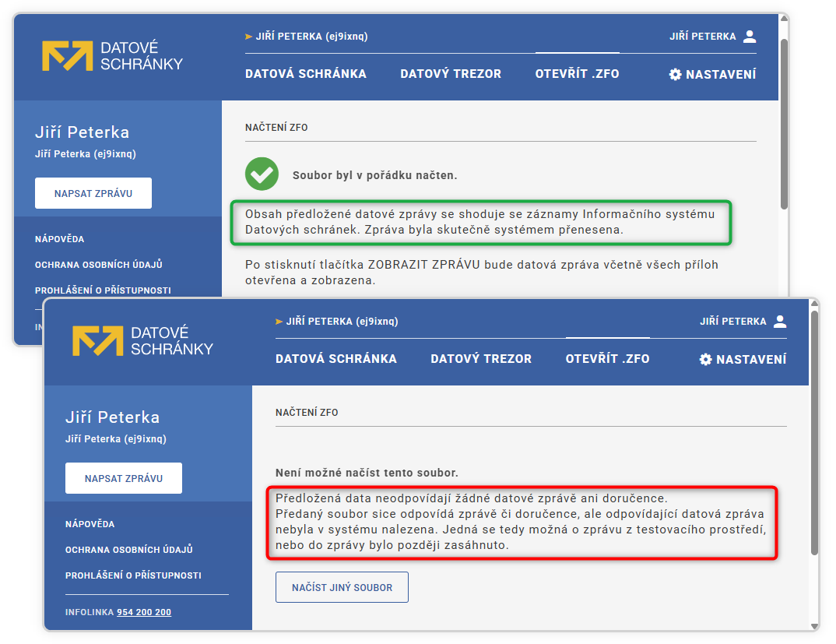Open Ochrana osobních údajů in front window
836x644 pixels.
[x=129, y=550]
